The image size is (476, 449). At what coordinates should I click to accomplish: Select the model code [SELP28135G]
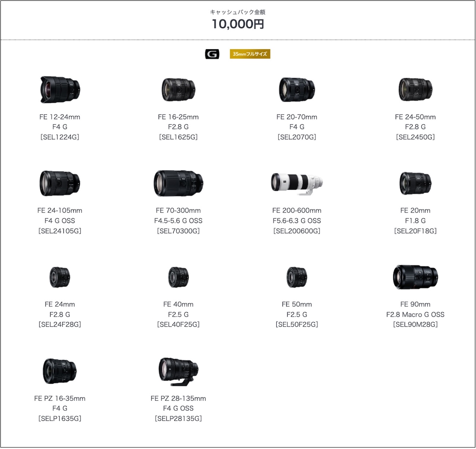click(x=178, y=419)
